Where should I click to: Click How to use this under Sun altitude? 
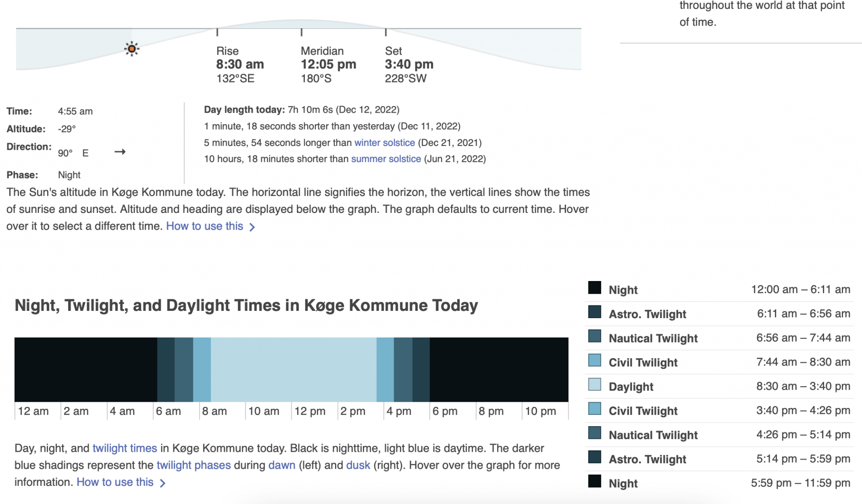[210, 226]
